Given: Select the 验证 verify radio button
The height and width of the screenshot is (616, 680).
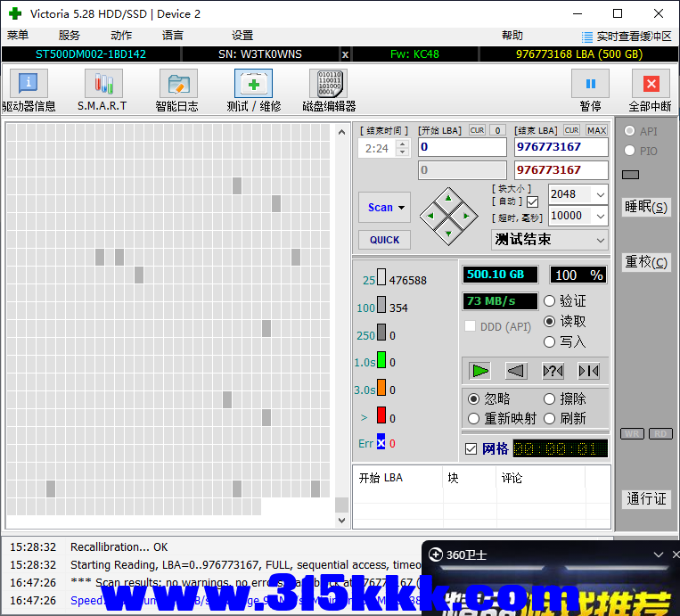Looking at the screenshot, I should coord(550,301).
